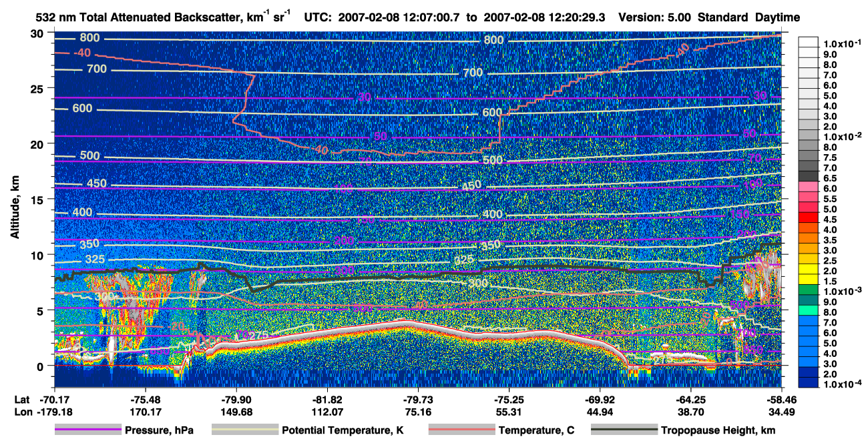Image resolution: width=868 pixels, height=445 pixels.
Task: Click altitude tick label 0
Action: click(41, 366)
